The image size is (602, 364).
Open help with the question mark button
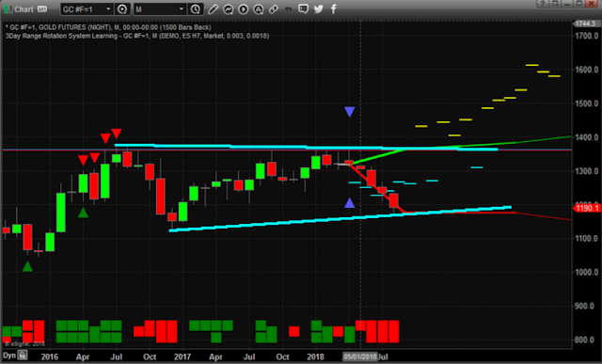point(543,4)
